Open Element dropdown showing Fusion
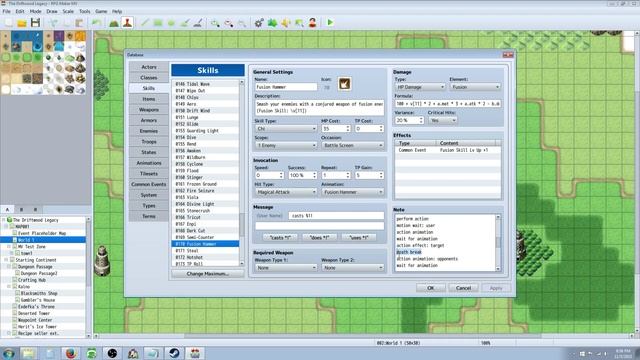Viewport: 640px width, 360px height. [x=475, y=87]
